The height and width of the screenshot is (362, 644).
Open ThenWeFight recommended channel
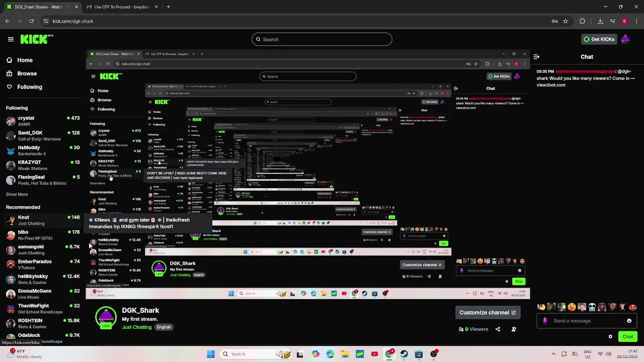click(x=43, y=309)
